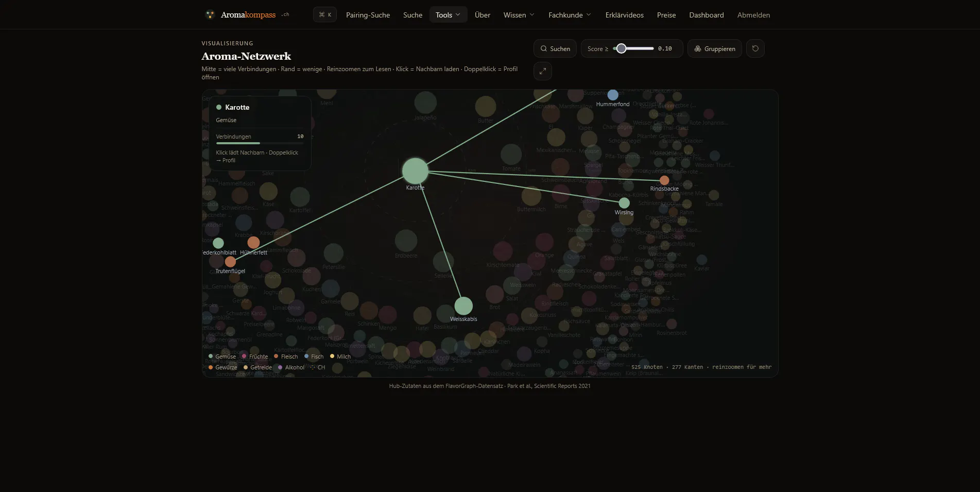Select the Federkohlblatt node
This screenshot has height=492, width=980.
coord(218,243)
